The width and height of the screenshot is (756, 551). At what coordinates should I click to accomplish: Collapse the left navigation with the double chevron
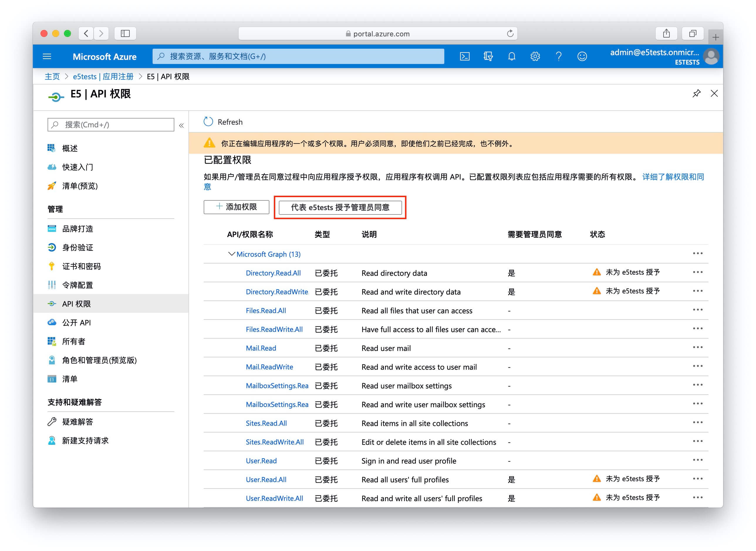pyautogui.click(x=181, y=125)
